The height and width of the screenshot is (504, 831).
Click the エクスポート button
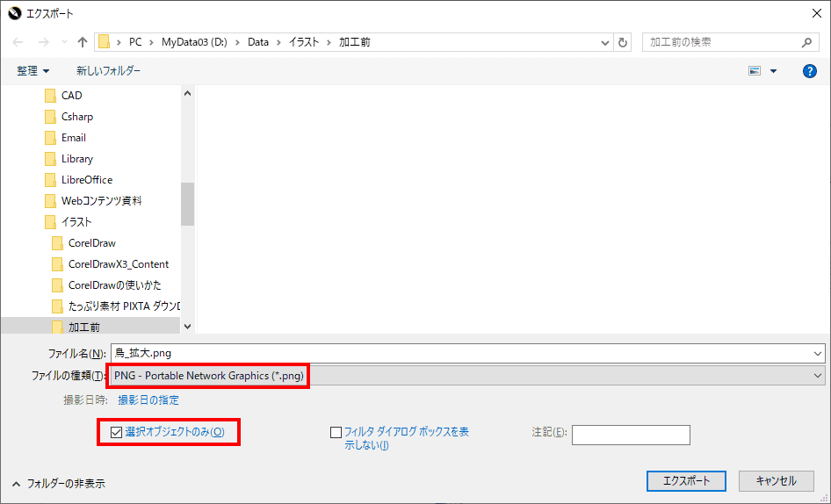point(686,481)
